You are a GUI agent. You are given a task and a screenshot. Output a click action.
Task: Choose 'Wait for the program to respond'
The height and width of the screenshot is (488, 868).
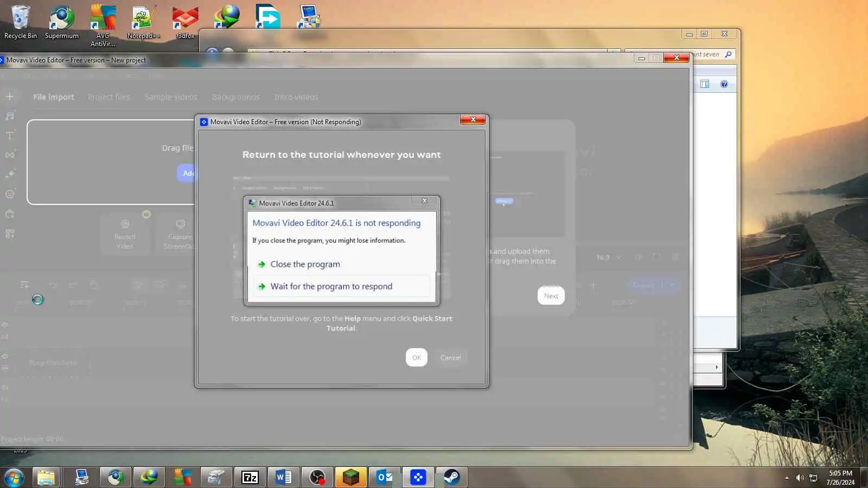(342, 286)
